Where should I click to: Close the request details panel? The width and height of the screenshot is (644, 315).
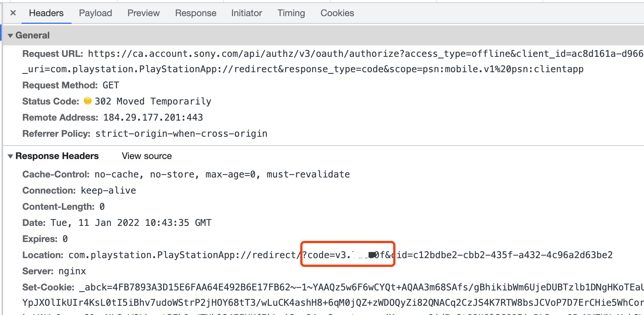(13, 13)
